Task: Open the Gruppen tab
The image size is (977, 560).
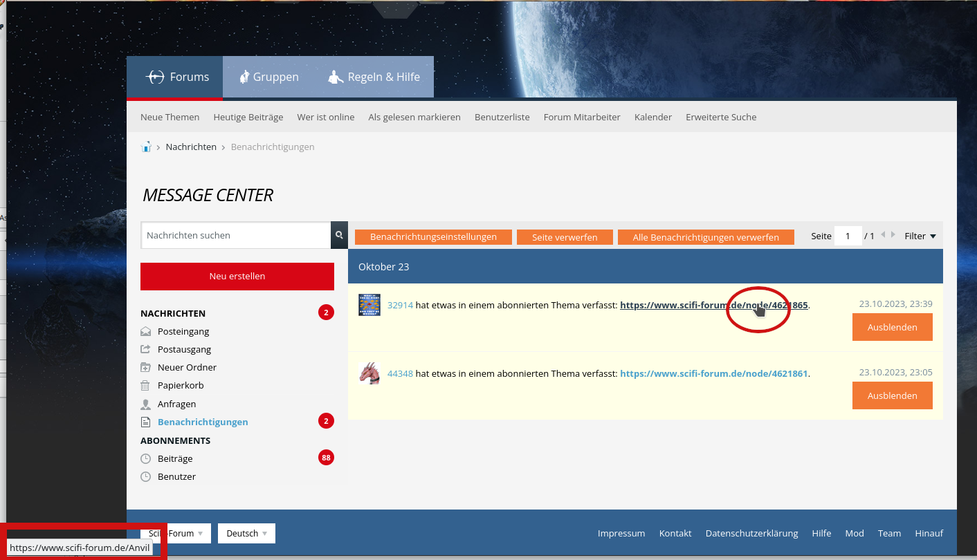Action: [x=268, y=77]
